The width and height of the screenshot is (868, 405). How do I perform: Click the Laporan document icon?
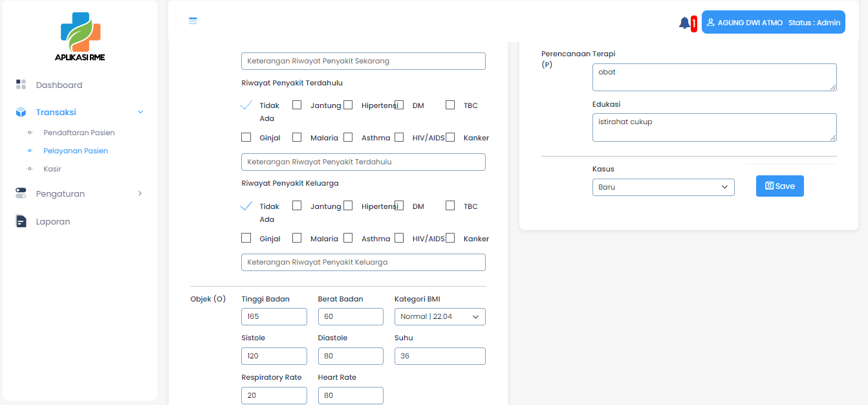(x=21, y=221)
